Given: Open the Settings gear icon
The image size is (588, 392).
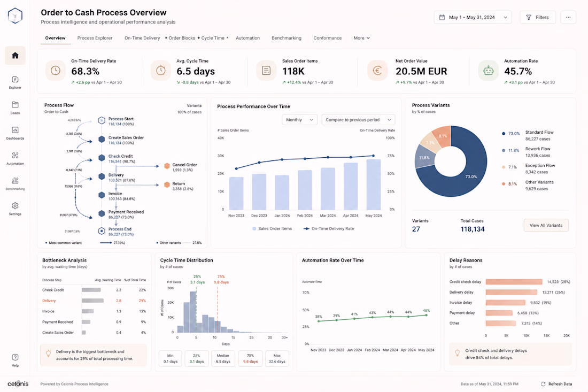Looking at the screenshot, I should [x=15, y=205].
